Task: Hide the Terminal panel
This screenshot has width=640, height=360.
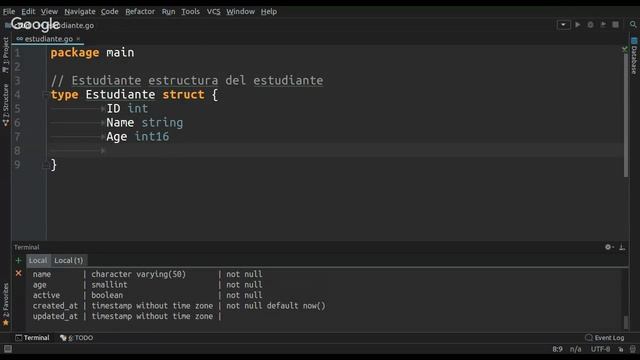Action: click(x=622, y=247)
